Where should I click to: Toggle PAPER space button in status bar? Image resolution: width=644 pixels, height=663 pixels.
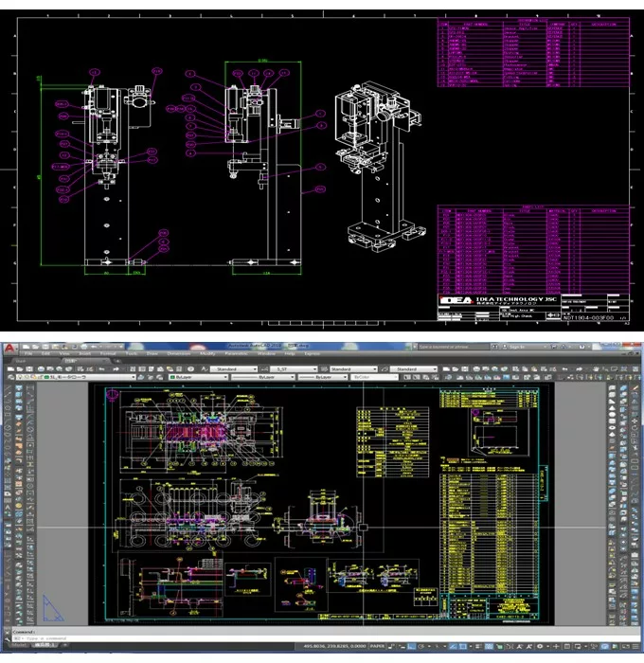377,646
